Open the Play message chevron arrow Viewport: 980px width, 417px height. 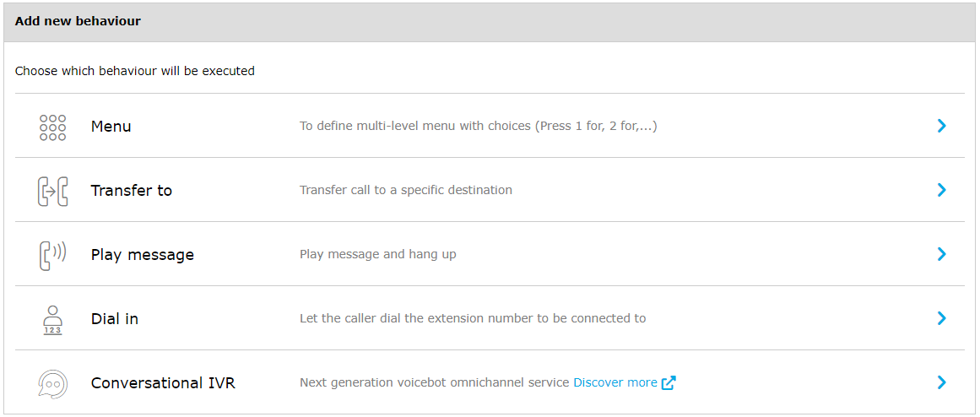coord(941,255)
